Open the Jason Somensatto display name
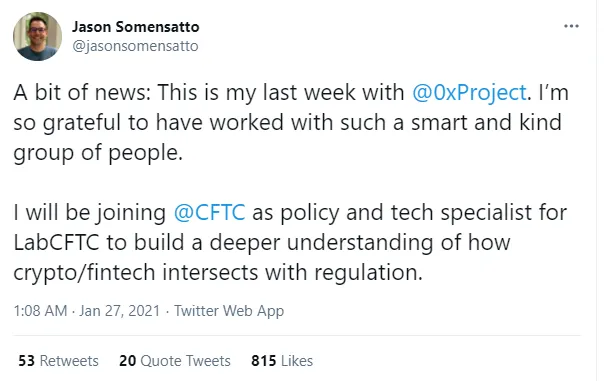 coord(135,27)
